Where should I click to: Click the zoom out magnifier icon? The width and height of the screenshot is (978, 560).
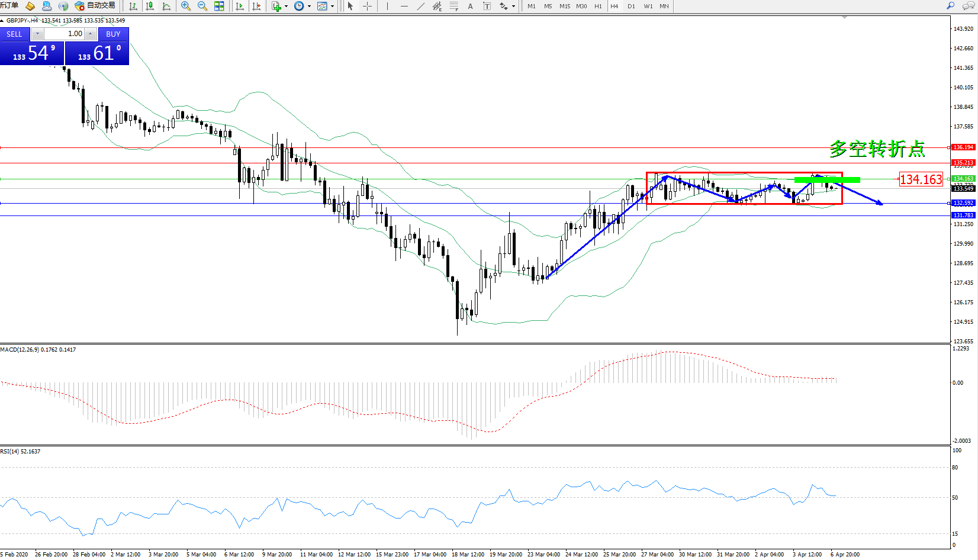(202, 6)
